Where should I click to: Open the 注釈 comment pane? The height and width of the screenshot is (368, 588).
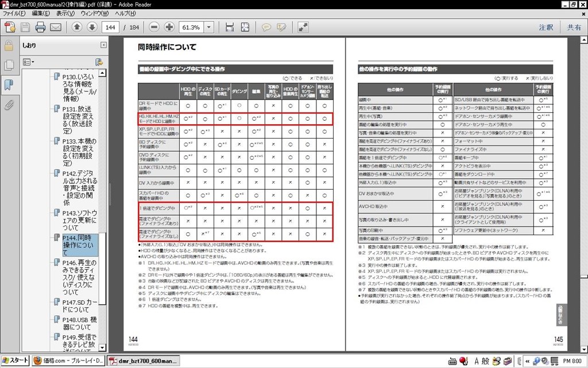(x=546, y=28)
